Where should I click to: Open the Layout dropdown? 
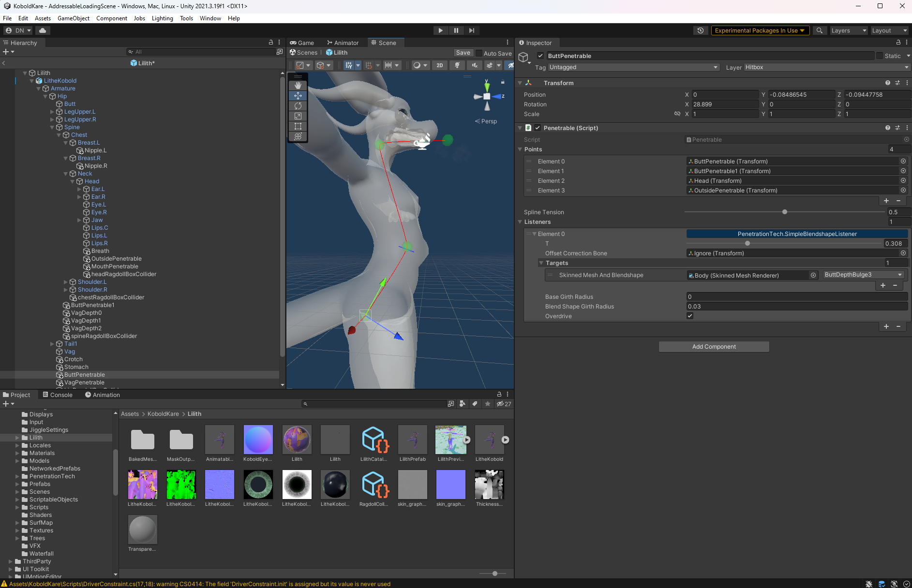889,30
